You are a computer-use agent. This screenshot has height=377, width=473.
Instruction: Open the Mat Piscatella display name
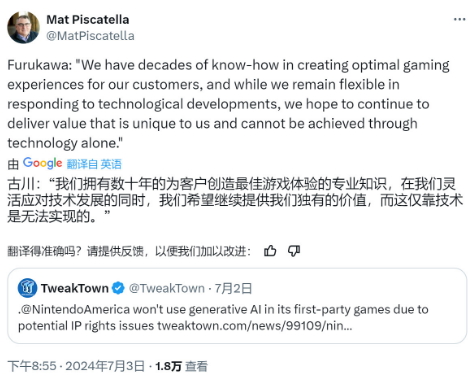pyautogui.click(x=88, y=20)
